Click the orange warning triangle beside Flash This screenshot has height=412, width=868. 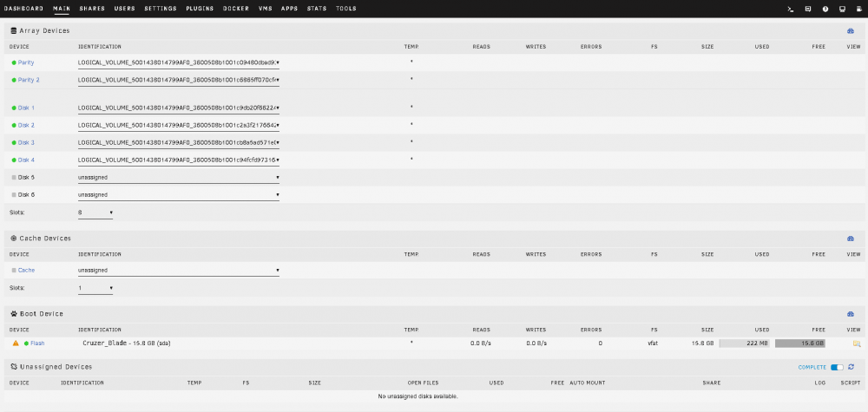pos(16,343)
